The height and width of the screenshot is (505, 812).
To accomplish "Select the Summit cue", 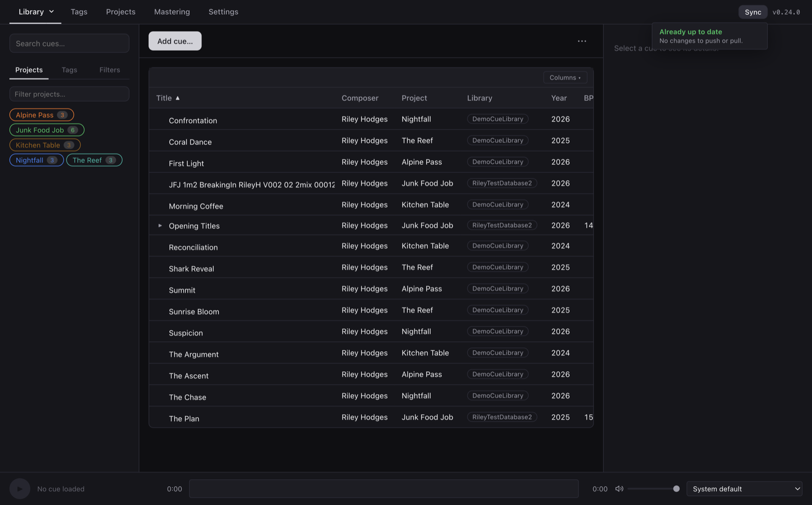I will click(371, 288).
